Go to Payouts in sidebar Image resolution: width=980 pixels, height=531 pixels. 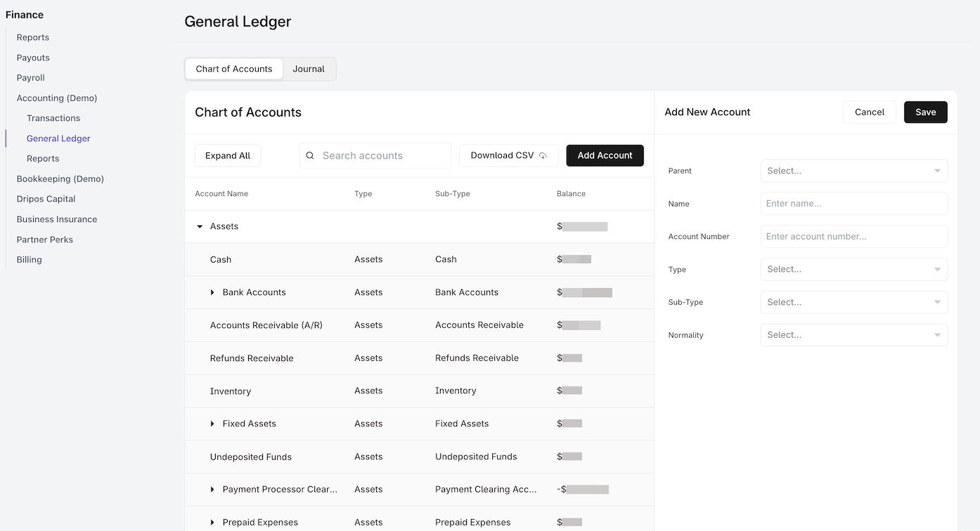point(33,58)
